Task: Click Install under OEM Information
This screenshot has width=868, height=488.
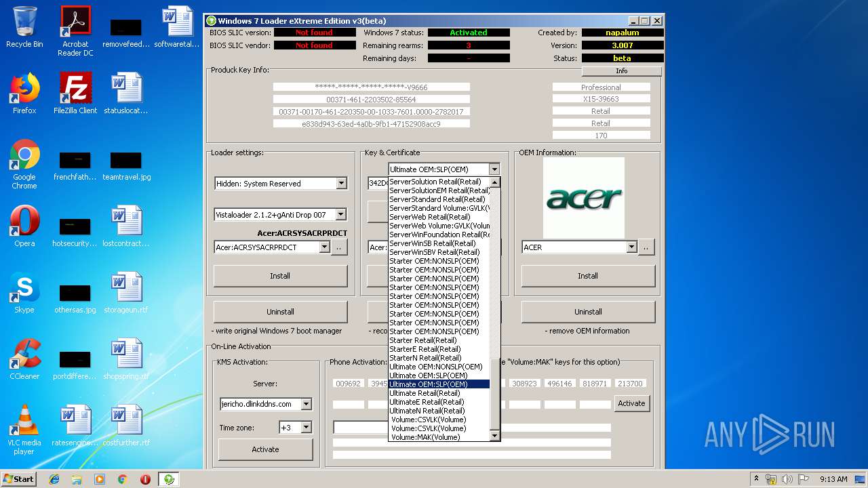Action: click(588, 276)
